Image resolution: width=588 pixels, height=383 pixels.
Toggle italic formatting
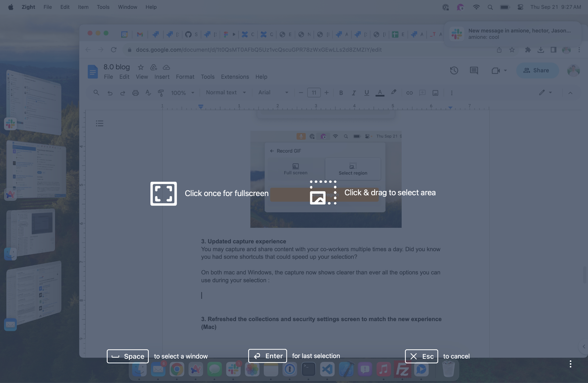(354, 93)
